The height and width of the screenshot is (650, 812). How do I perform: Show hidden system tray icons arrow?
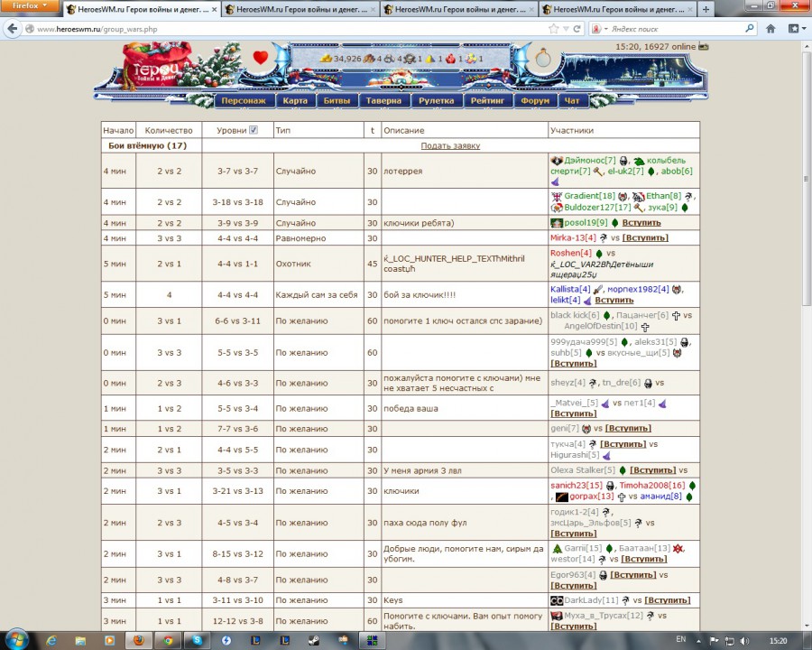pyautogui.click(x=699, y=642)
